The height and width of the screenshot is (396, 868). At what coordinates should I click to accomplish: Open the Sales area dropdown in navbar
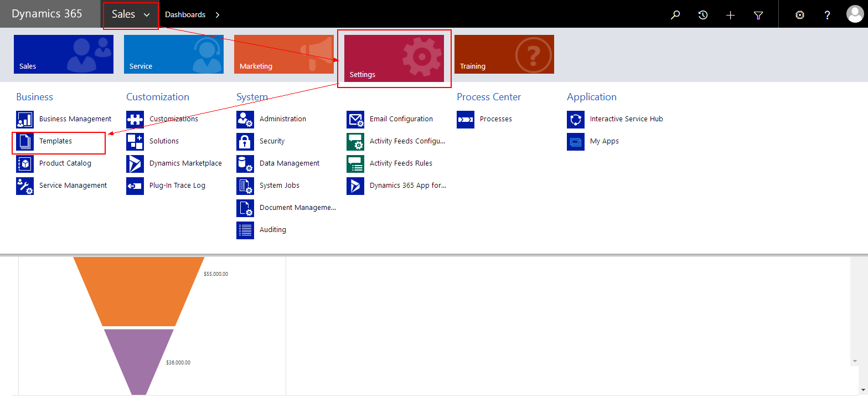[131, 15]
